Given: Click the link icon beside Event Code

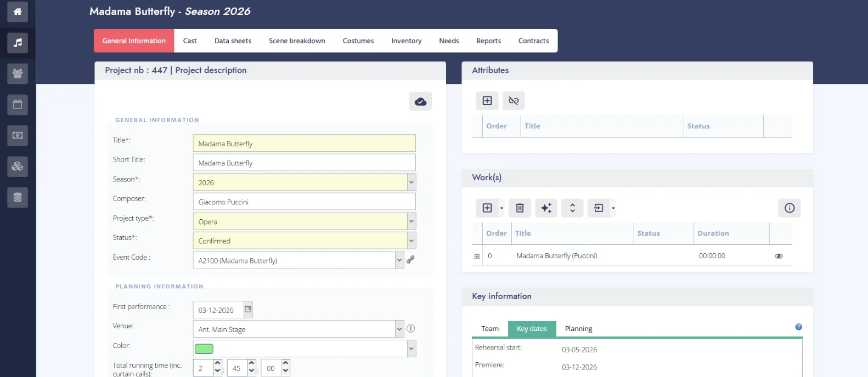Looking at the screenshot, I should (x=410, y=260).
